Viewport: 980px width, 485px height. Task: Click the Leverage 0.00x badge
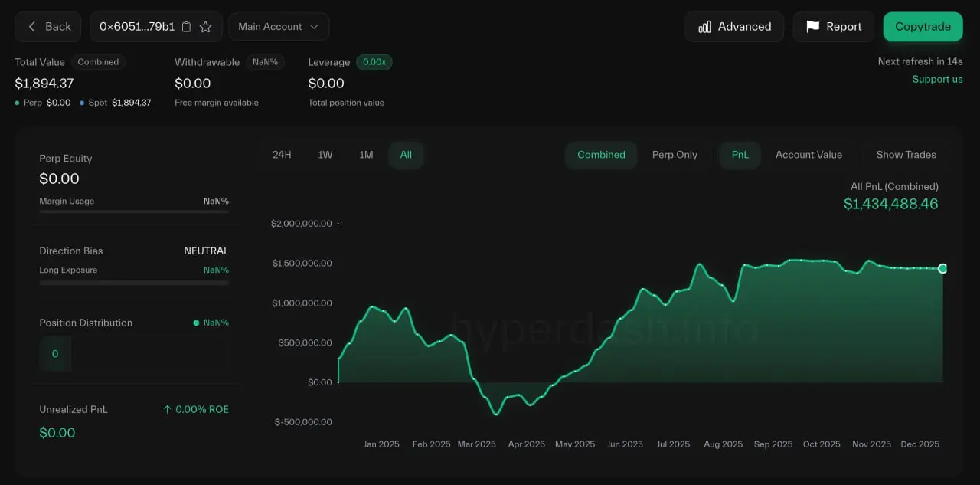(374, 62)
